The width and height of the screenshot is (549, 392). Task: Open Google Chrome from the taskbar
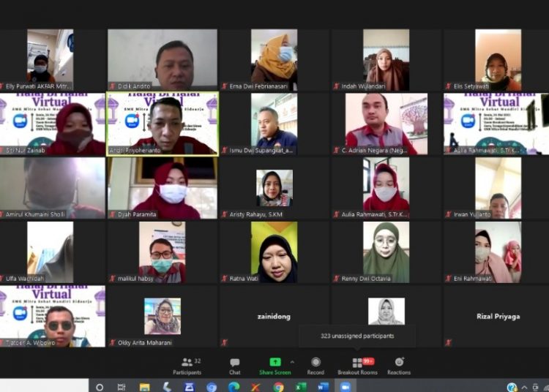pyautogui.click(x=278, y=386)
